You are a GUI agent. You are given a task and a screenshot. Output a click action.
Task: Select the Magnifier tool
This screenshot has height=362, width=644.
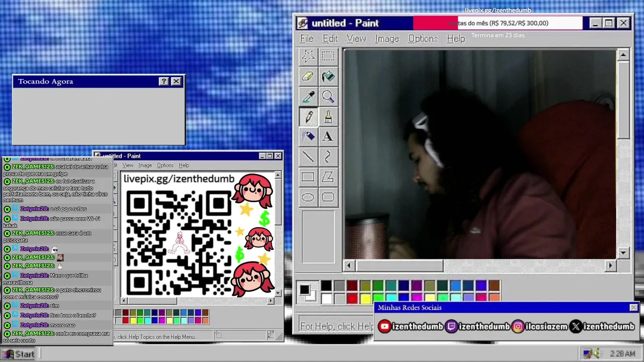[x=328, y=97]
